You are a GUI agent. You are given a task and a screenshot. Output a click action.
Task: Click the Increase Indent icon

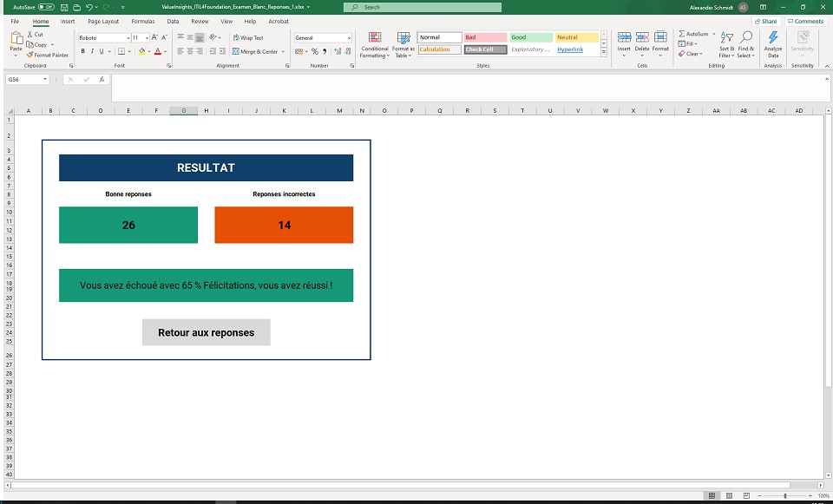(x=222, y=51)
